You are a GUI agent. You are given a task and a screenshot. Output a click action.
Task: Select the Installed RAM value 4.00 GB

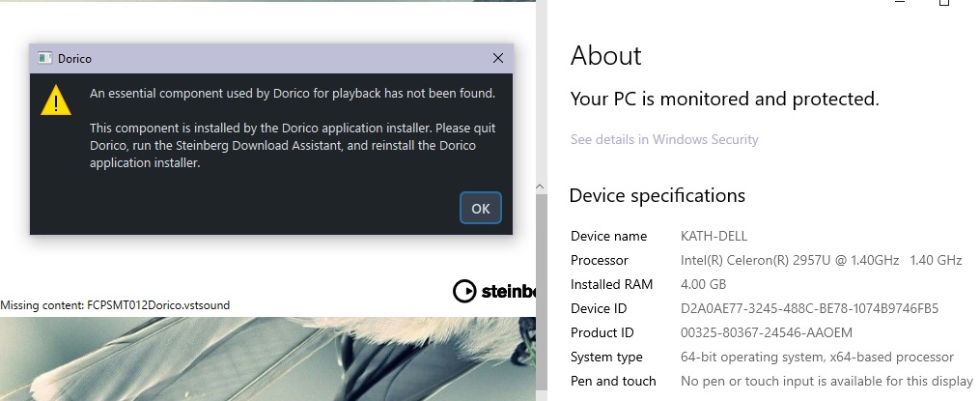(x=703, y=285)
